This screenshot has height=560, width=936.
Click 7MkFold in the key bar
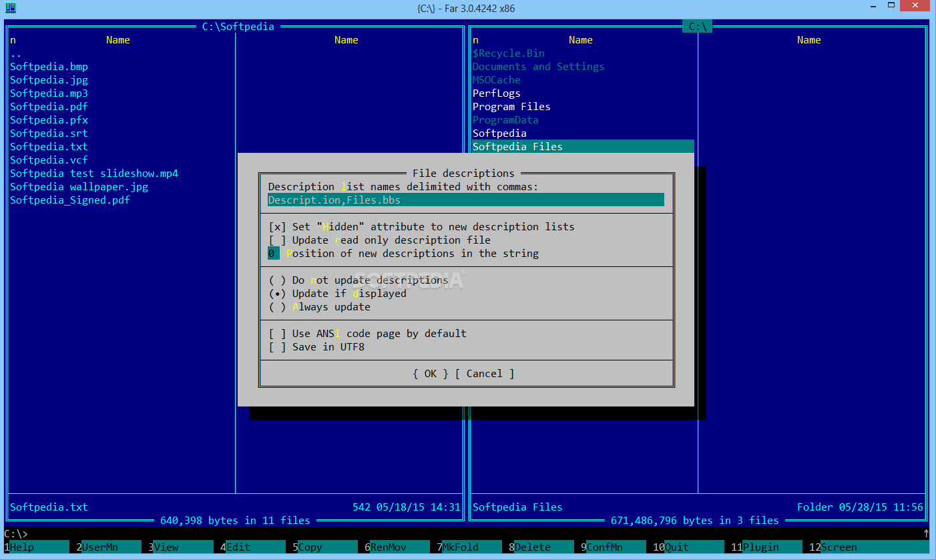[469, 547]
